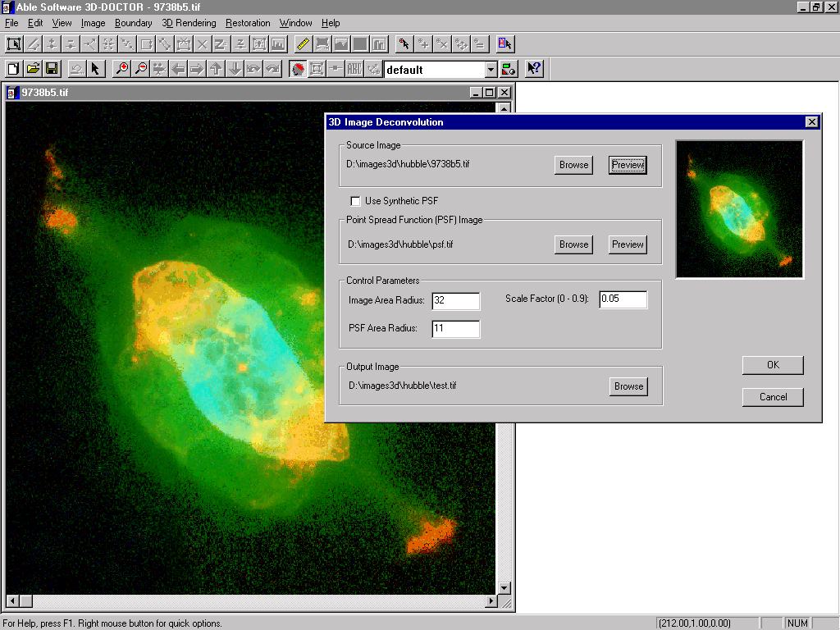The image size is (840, 630).
Task: Click the source path D:\images3d\hubble\9738b5.tif text
Action: coord(408,164)
